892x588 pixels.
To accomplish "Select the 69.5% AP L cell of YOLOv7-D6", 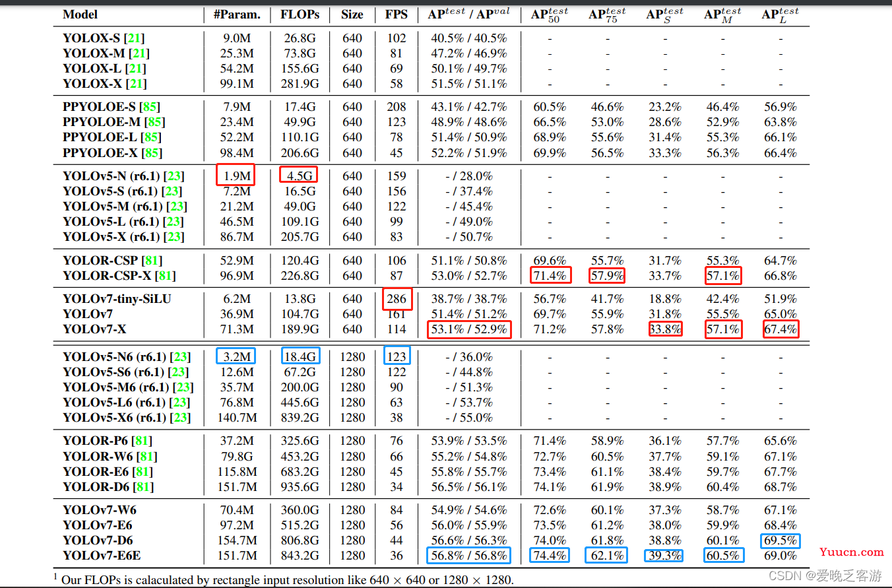I will (x=780, y=540).
